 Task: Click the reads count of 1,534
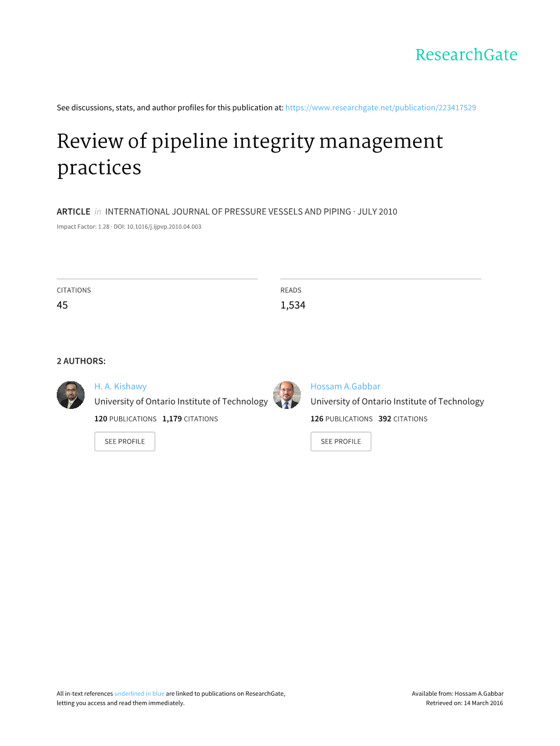coord(292,305)
